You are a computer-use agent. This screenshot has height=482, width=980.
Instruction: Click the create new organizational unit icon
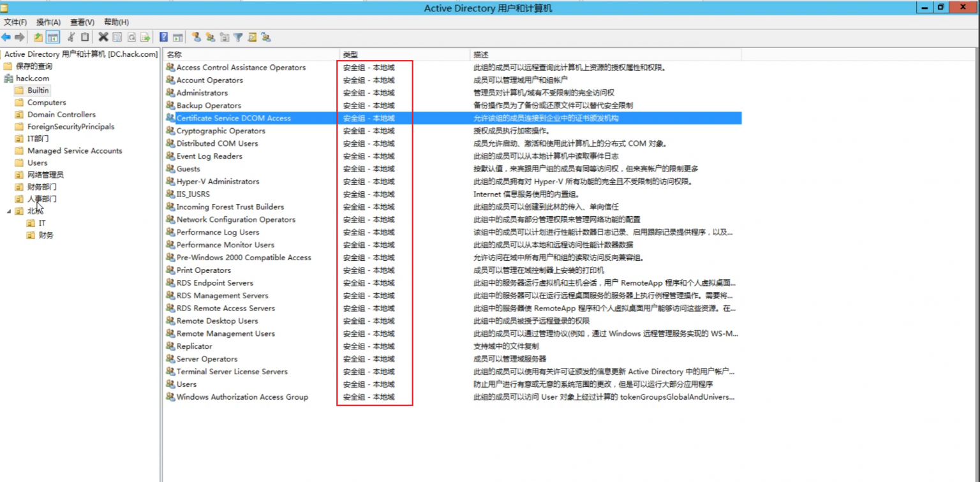pyautogui.click(x=225, y=37)
